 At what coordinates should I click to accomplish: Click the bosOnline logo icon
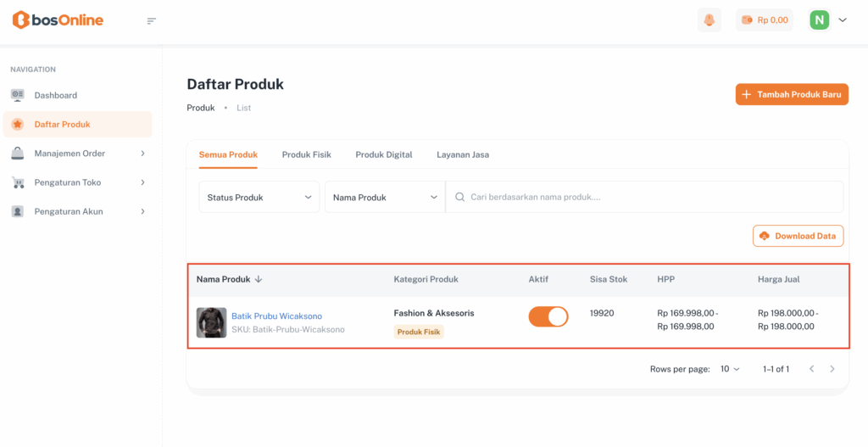pos(20,20)
